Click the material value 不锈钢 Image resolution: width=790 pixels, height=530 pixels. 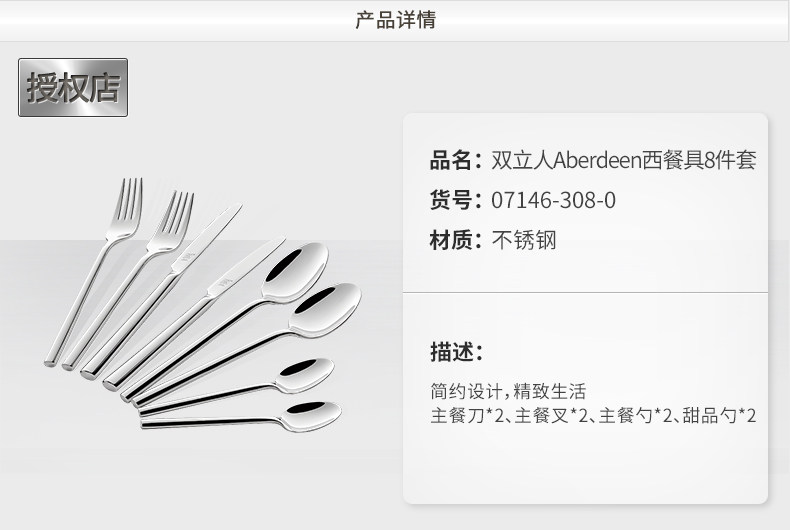click(524, 240)
